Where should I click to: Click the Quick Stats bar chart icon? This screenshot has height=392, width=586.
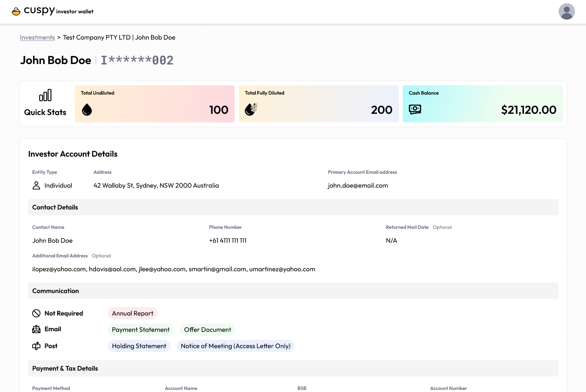click(x=45, y=95)
